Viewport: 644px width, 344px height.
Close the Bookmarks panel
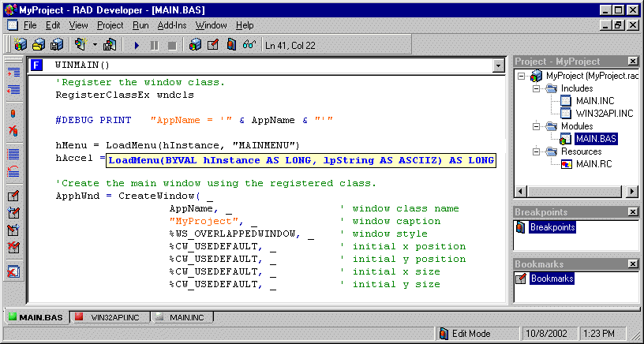[632, 264]
